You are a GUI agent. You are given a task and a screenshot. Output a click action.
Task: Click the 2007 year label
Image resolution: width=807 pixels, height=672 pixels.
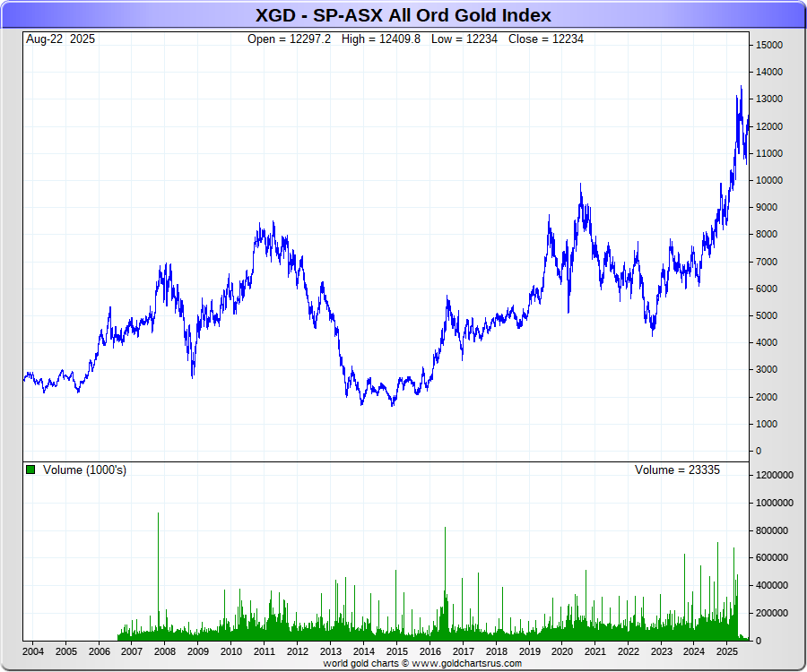(132, 651)
